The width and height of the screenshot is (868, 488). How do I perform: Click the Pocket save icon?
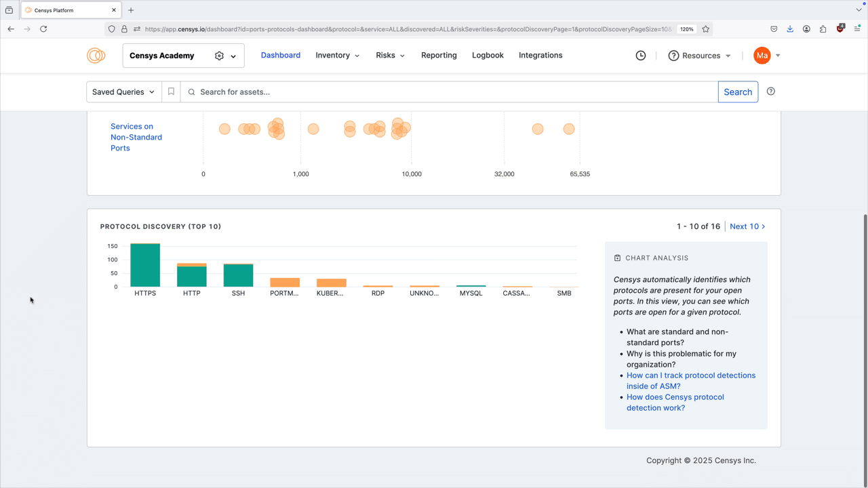774,29
